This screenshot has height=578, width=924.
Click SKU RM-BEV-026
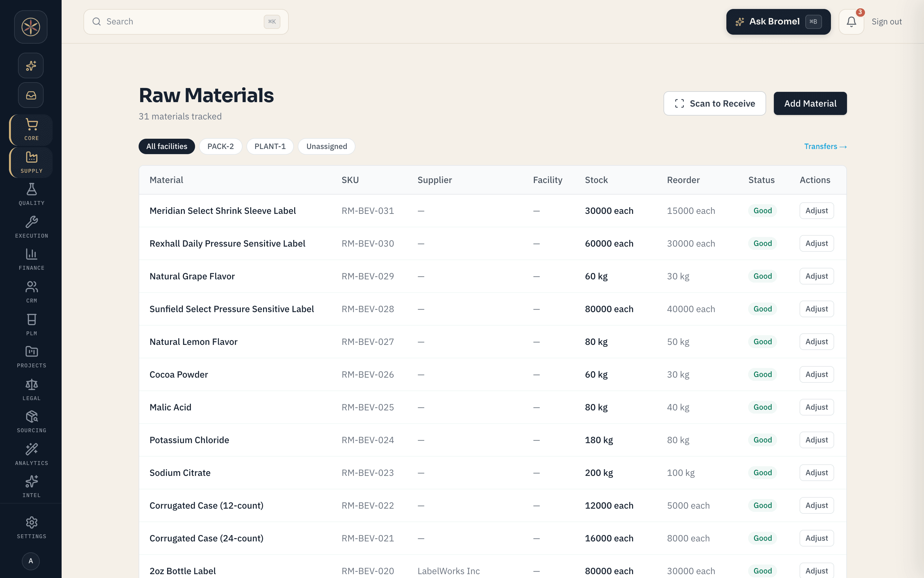click(368, 375)
